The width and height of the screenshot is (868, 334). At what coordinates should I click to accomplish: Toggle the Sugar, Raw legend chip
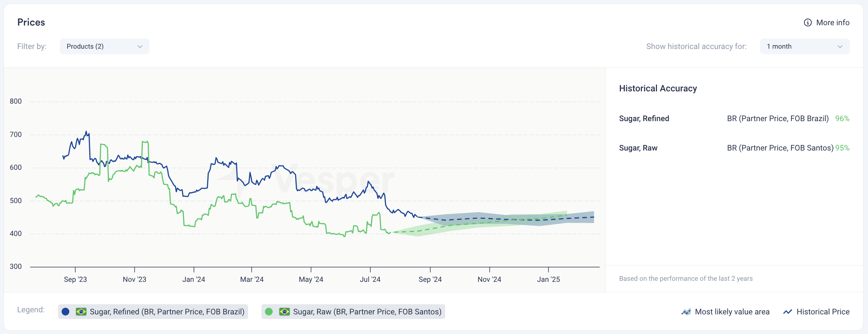tap(353, 312)
